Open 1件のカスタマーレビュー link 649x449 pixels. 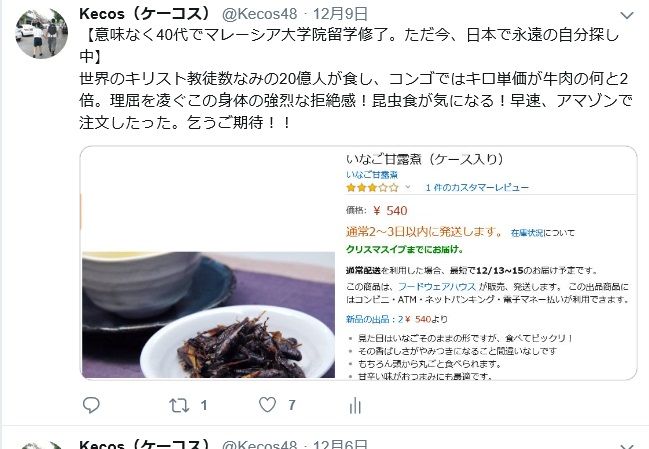pos(477,187)
